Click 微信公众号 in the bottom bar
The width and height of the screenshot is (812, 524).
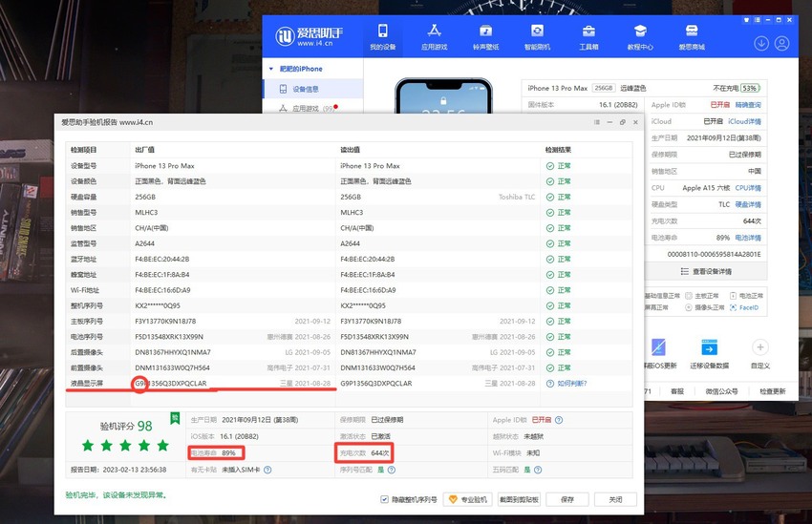pos(721,391)
